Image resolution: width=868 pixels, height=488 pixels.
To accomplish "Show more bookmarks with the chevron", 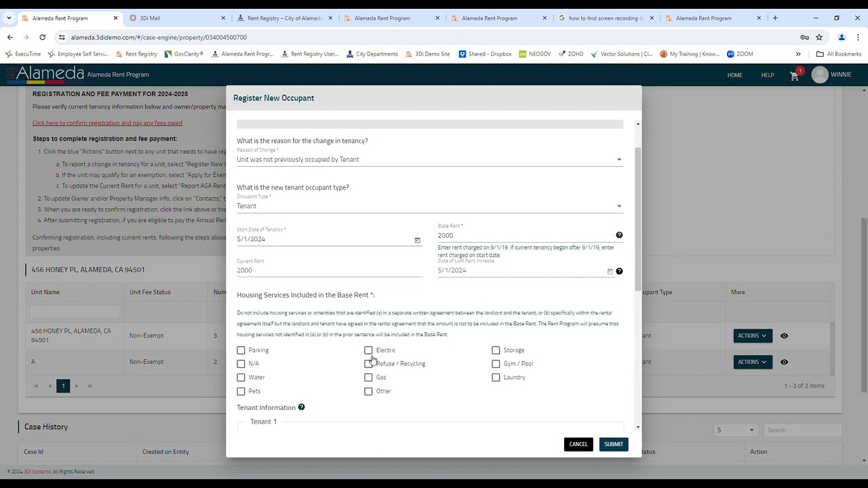I will 798,54.
